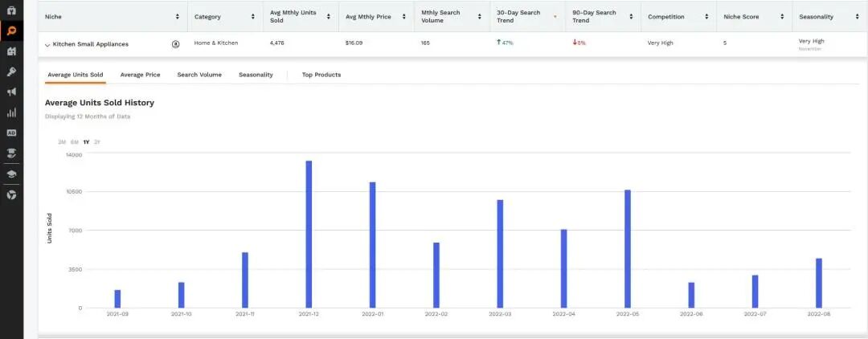
Task: Open the hand-with-cap icon in sidebar
Action: [x=11, y=153]
